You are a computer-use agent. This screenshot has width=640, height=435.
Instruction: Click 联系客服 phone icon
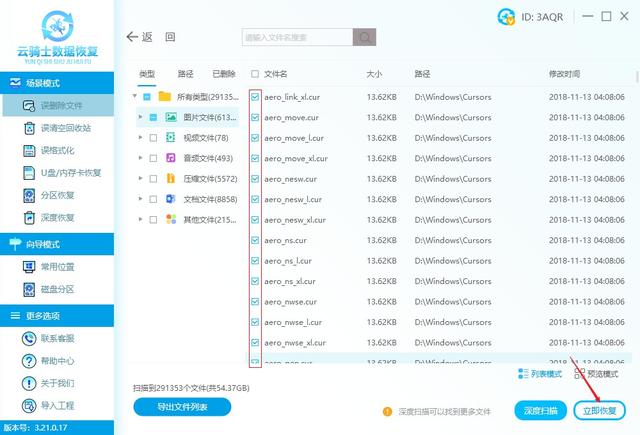29,338
